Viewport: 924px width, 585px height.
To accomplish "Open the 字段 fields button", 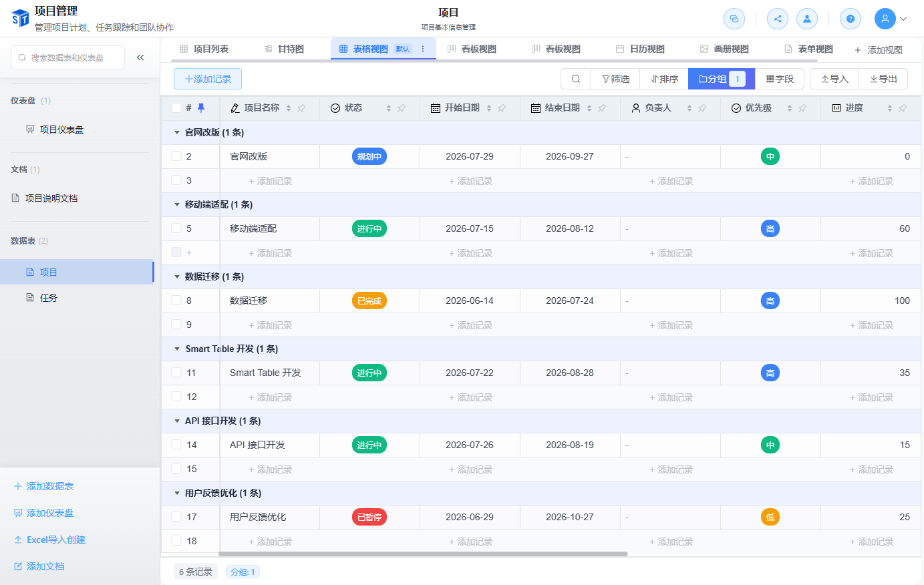I will pyautogui.click(x=780, y=79).
